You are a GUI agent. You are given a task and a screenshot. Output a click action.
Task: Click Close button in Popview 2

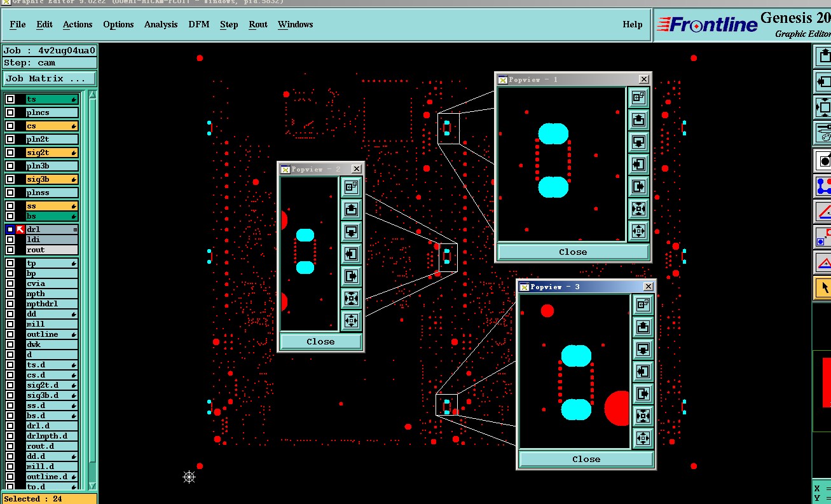(x=320, y=341)
